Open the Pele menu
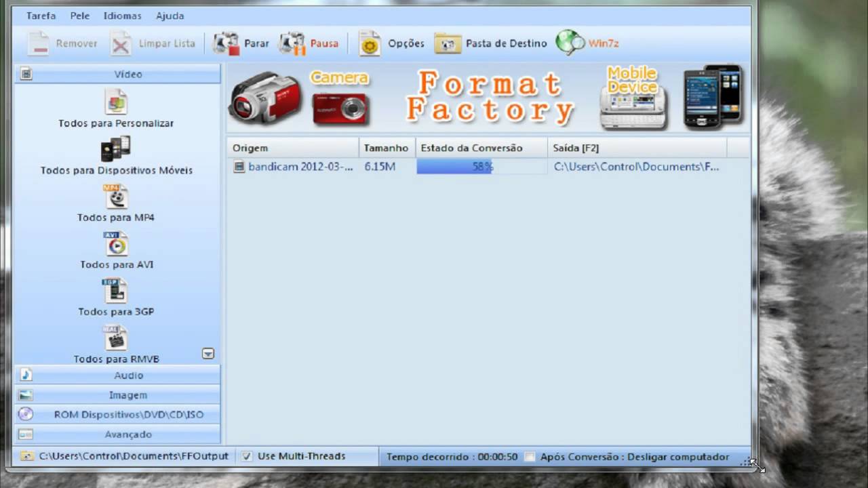 [x=80, y=16]
